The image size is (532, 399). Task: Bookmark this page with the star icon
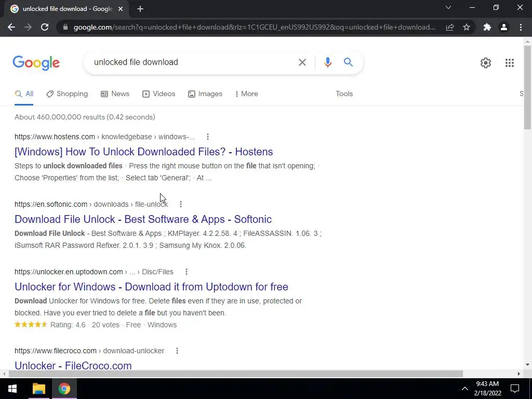[x=467, y=27]
